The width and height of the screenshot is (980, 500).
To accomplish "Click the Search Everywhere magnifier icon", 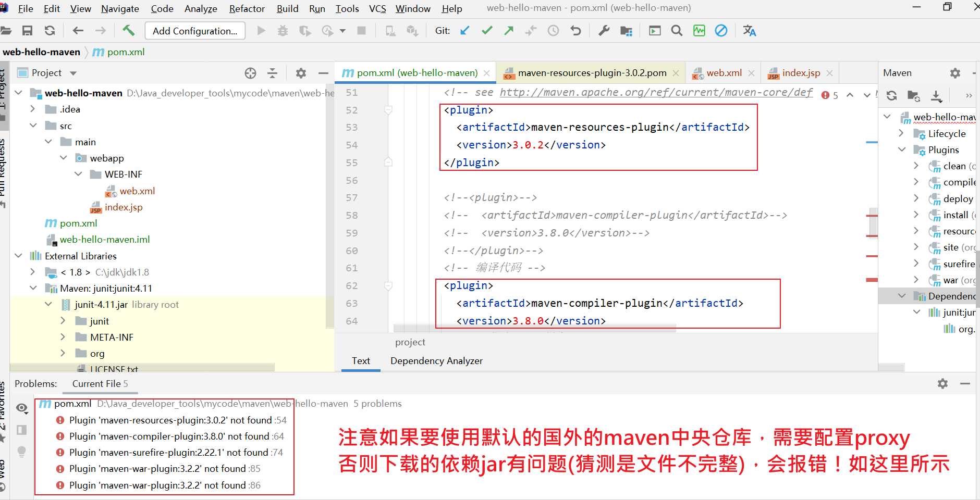I will [x=677, y=31].
